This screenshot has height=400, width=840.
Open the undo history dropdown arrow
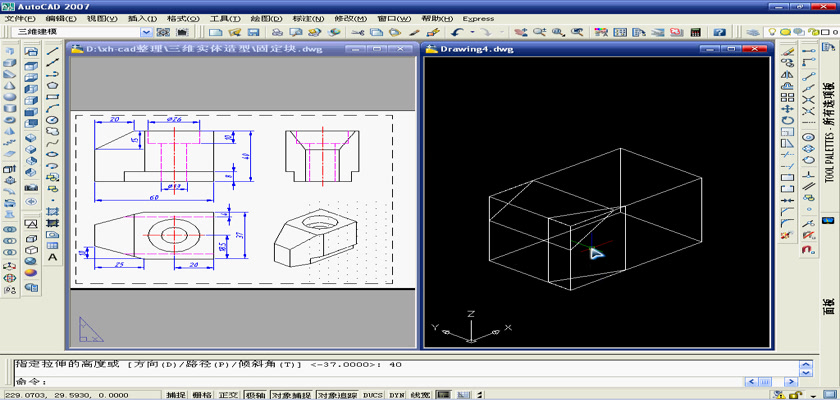pos(473,32)
